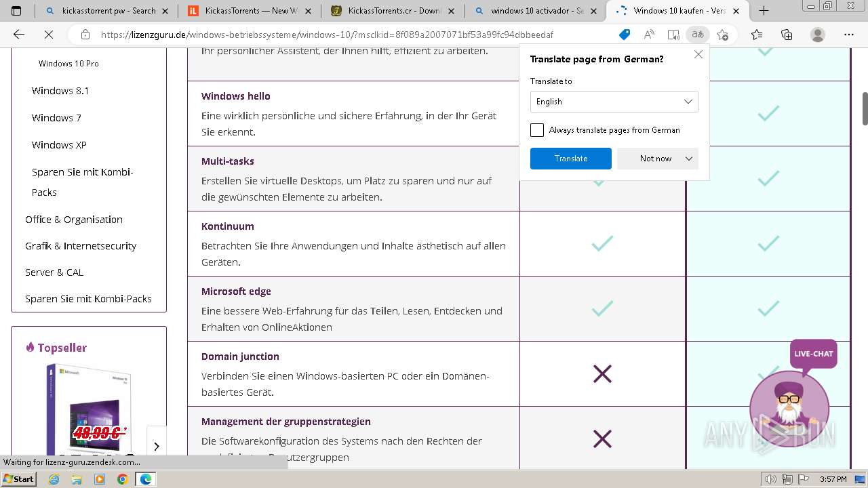Click the LIVE-CHAT speech bubble

[814, 354]
